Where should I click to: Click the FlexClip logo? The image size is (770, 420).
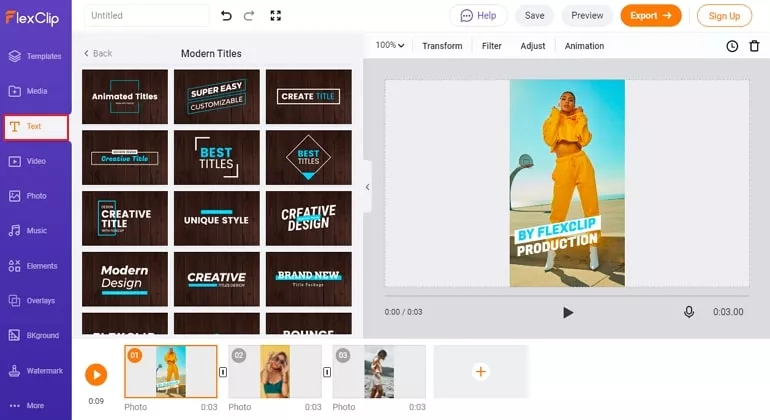click(32, 18)
